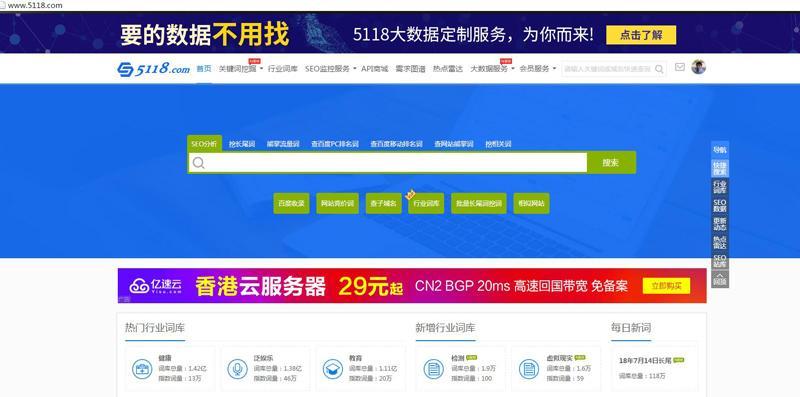Open API商城 in the top navigation

click(374, 68)
